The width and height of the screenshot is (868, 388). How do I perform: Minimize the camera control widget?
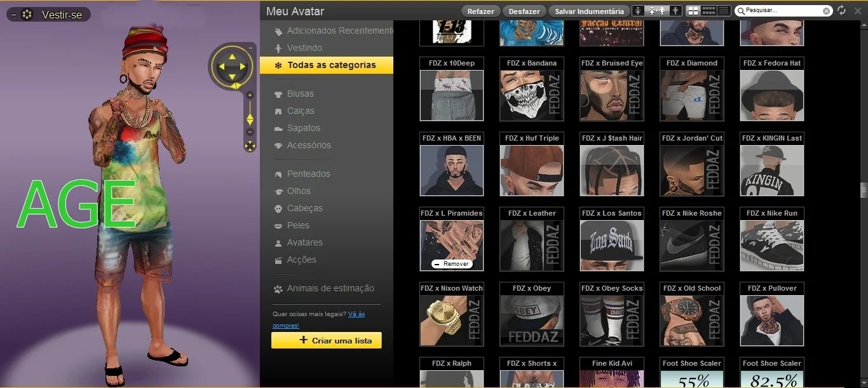250,48
